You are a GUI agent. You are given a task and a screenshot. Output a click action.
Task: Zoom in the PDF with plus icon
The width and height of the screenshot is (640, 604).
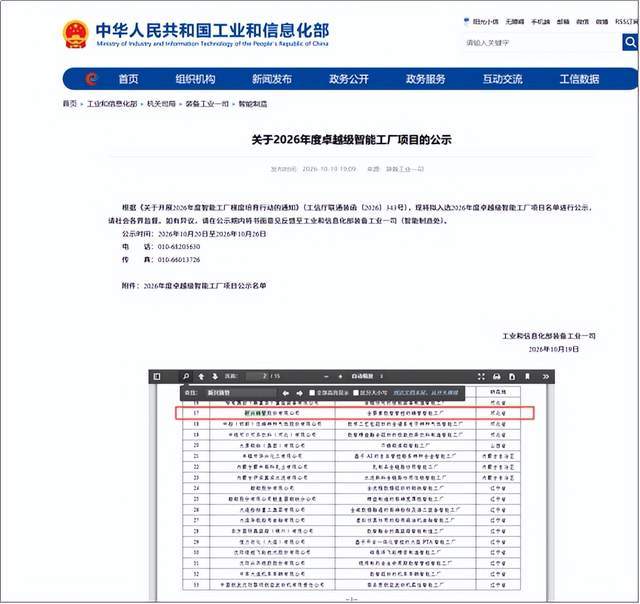[x=340, y=376]
